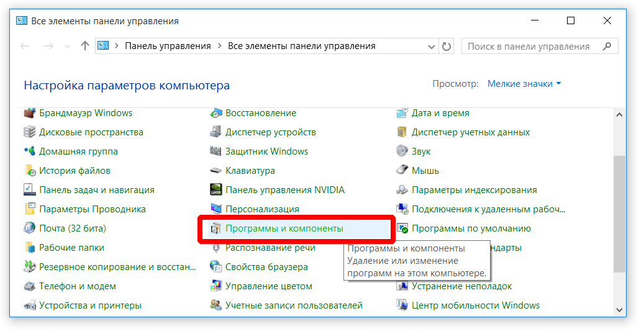644x334 pixels.
Task: Click the Панель управления NVIDIA icon
Action: coord(215,190)
